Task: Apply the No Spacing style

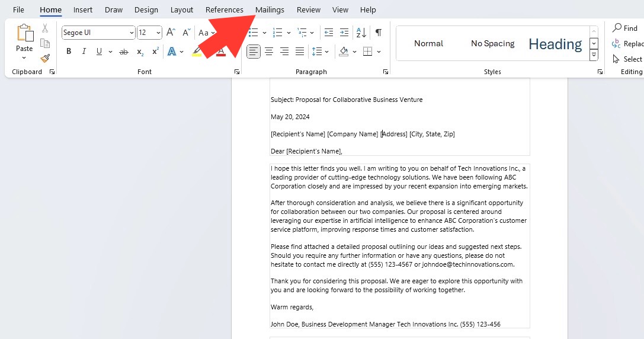Action: (492, 43)
